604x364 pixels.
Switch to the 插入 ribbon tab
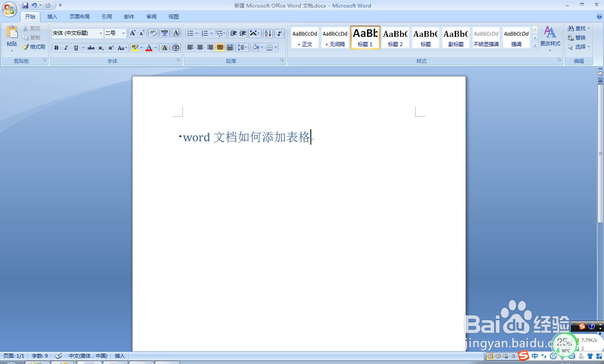pos(52,16)
